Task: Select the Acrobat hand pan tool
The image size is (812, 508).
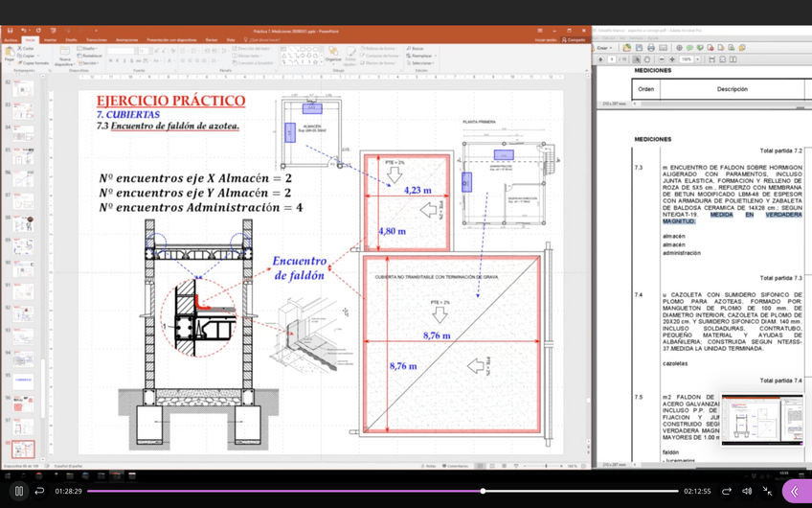Action: coord(647,59)
